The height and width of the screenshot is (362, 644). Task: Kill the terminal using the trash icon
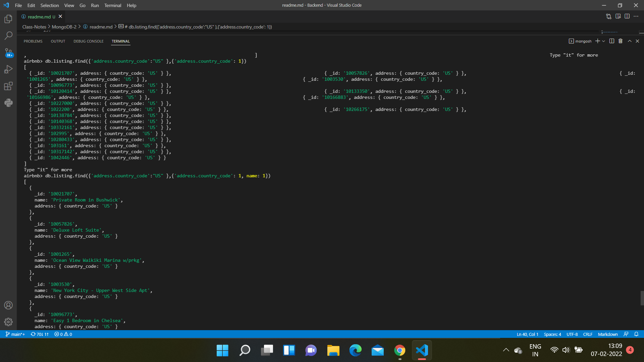621,41
